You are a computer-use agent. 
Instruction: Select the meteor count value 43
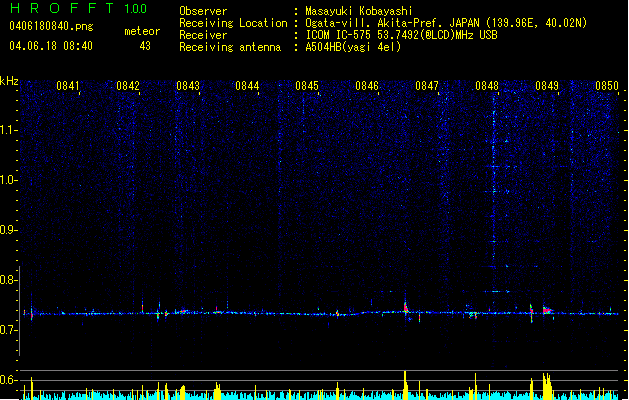click(145, 46)
